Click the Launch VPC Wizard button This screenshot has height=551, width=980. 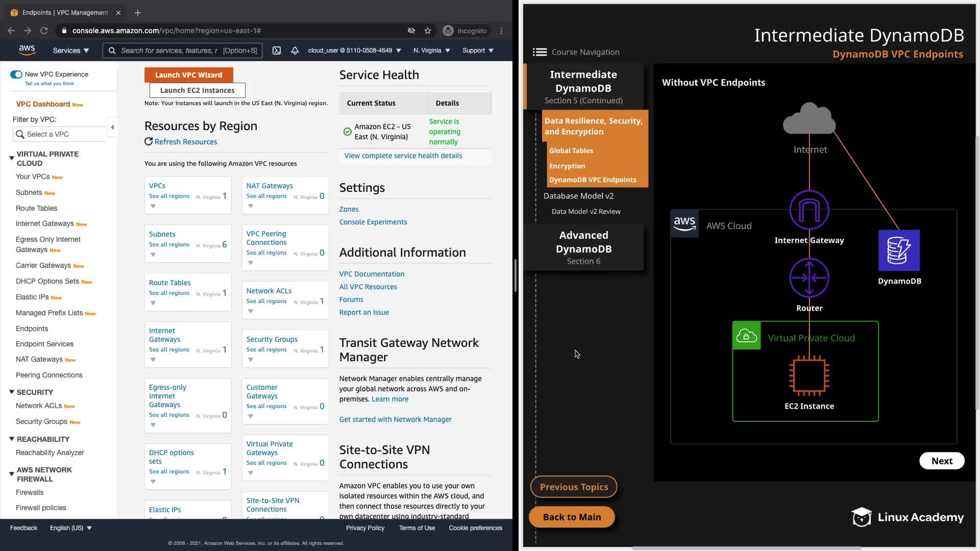click(x=188, y=74)
